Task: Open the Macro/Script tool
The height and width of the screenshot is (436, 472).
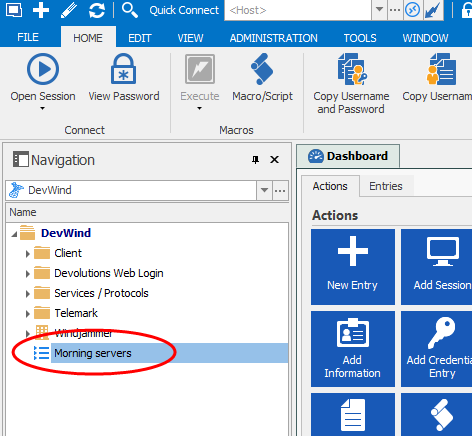Action: click(x=262, y=78)
